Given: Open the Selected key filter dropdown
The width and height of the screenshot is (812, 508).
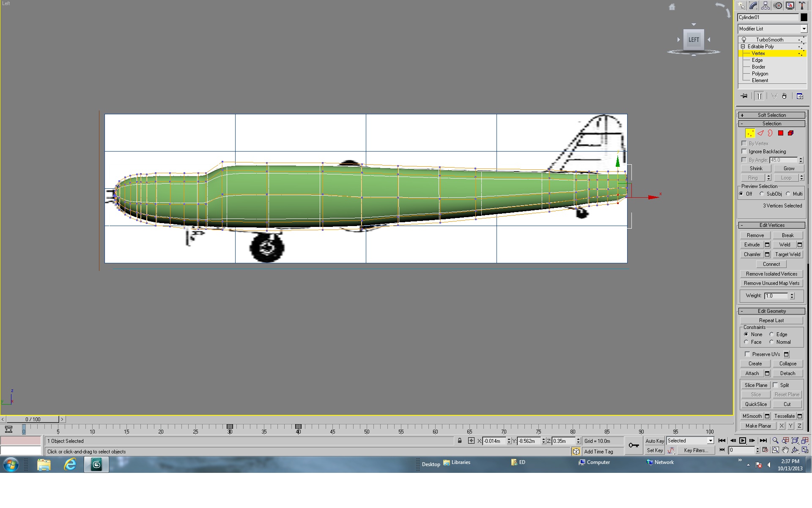Looking at the screenshot, I should pos(690,441).
